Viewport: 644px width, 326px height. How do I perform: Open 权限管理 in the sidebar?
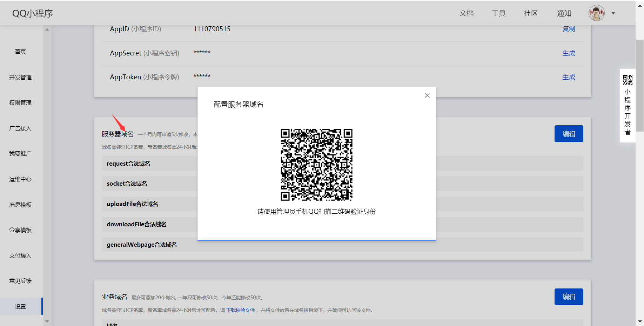[20, 102]
